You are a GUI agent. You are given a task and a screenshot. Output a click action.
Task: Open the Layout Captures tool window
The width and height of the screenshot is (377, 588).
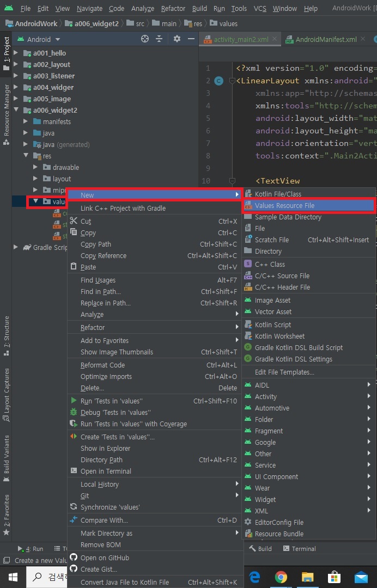[7, 395]
